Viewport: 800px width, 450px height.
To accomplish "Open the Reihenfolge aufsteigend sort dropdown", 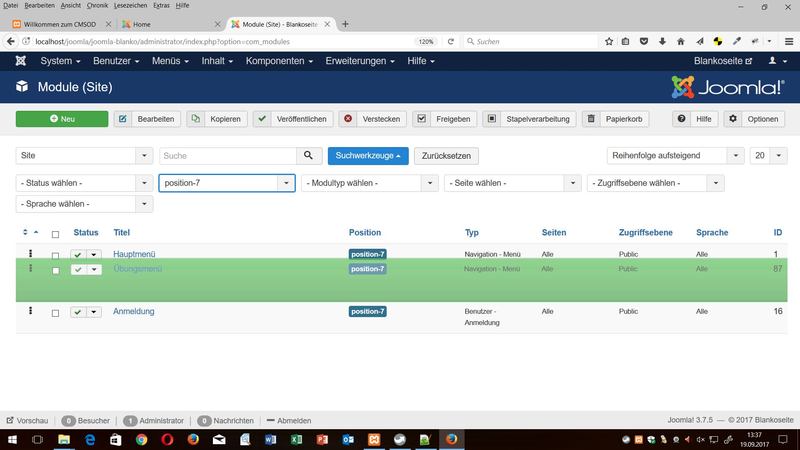I will click(676, 156).
